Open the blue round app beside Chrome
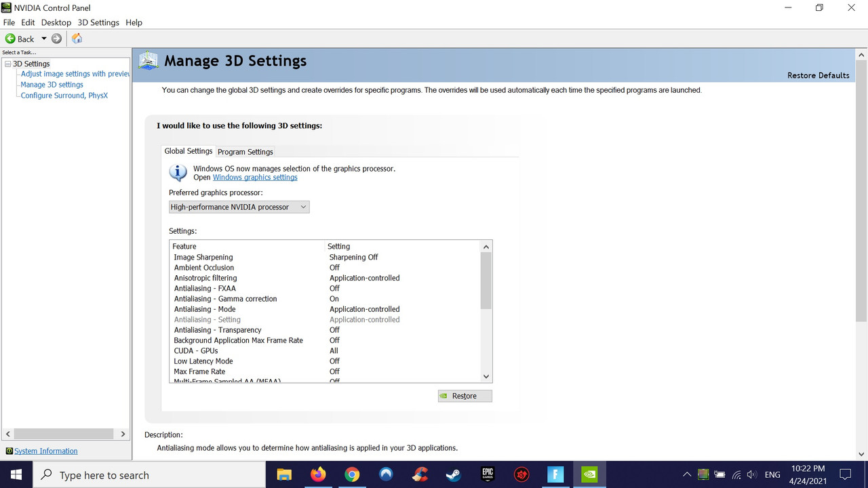The width and height of the screenshot is (868, 488). tap(385, 474)
